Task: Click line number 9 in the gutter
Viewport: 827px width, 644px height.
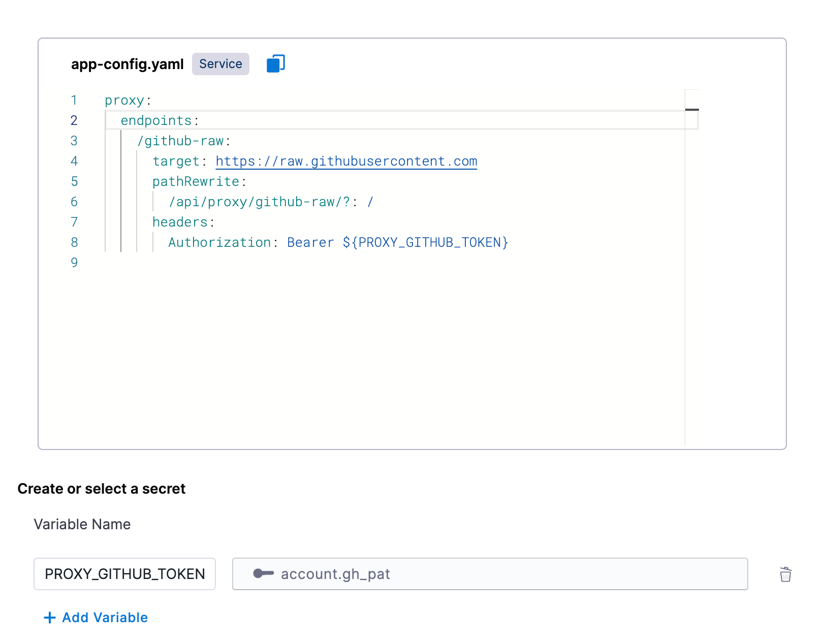Action: pos(74,263)
